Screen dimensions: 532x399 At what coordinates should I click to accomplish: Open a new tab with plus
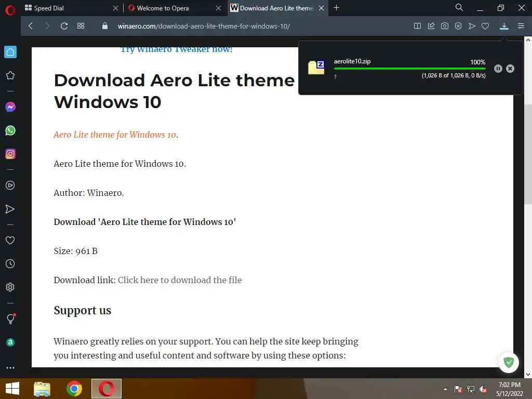click(x=336, y=7)
